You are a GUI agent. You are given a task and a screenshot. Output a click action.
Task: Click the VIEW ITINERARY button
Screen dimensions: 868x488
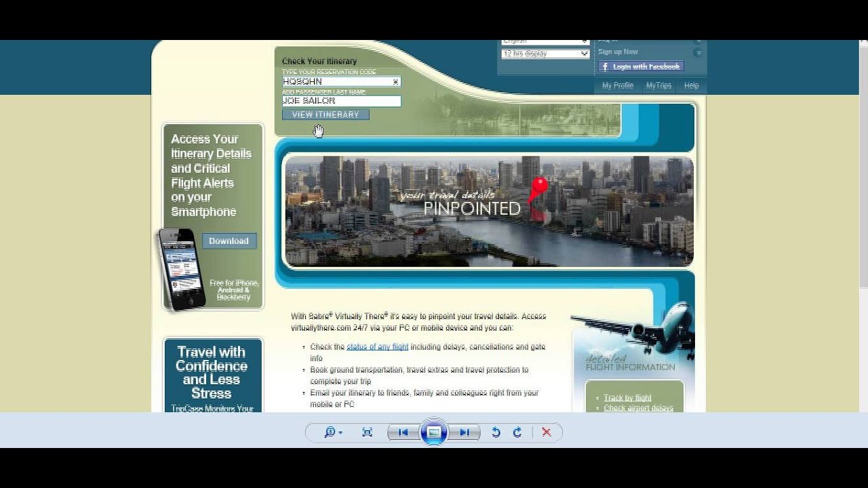pyautogui.click(x=325, y=115)
